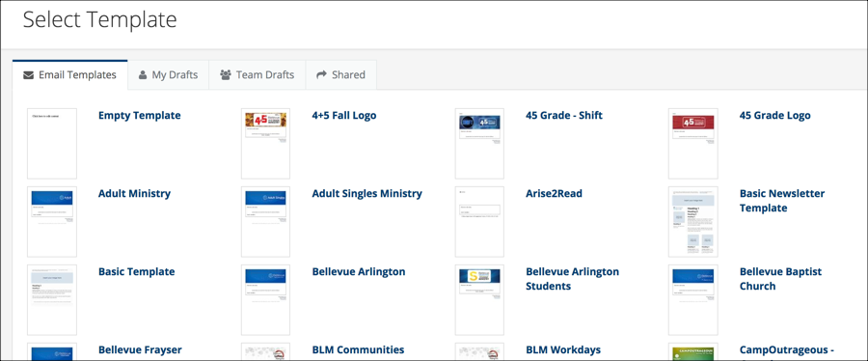The width and height of the screenshot is (868, 361).
Task: Open the My Drafts tab
Action: coord(168,74)
